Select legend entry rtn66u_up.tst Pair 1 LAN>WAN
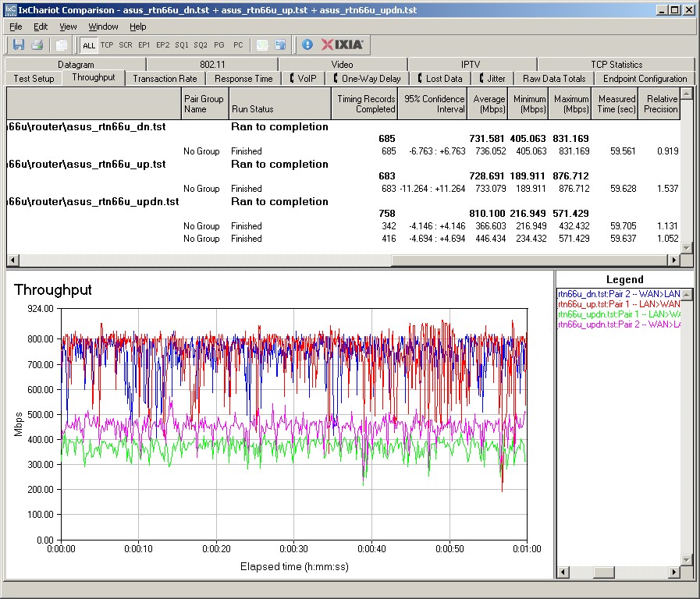Viewport: 700px width, 599px height. tap(619, 304)
